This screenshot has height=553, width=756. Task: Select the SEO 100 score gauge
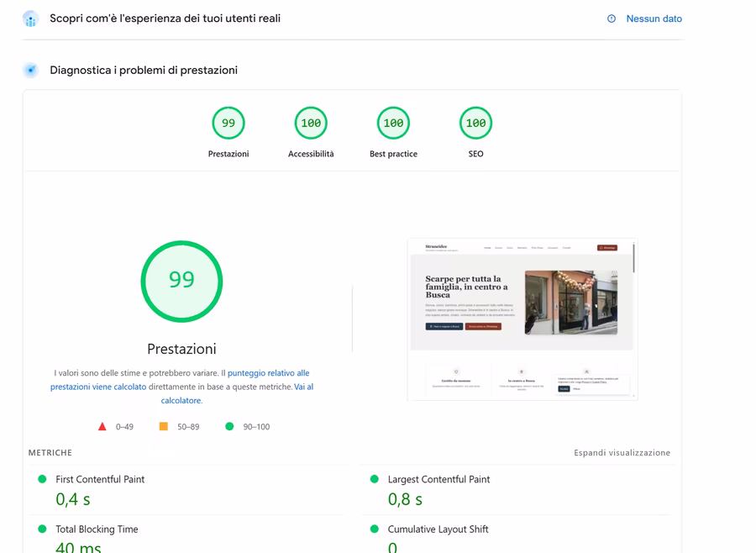click(476, 123)
